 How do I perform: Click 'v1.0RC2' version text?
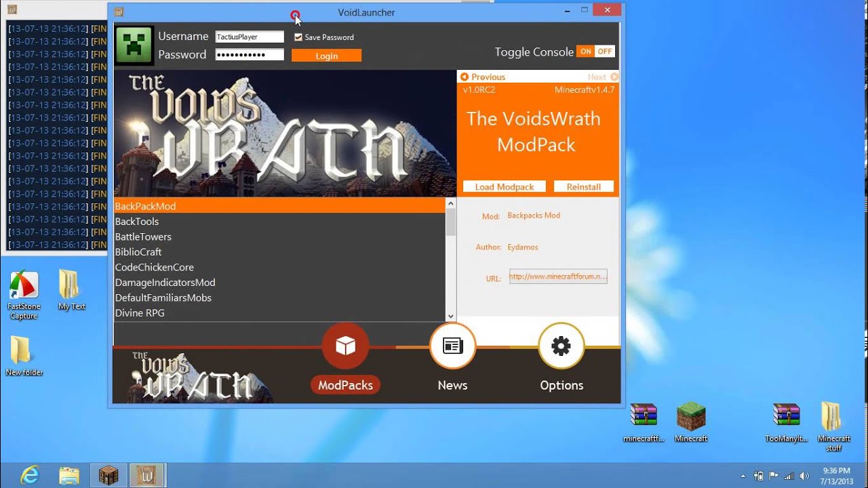479,89
